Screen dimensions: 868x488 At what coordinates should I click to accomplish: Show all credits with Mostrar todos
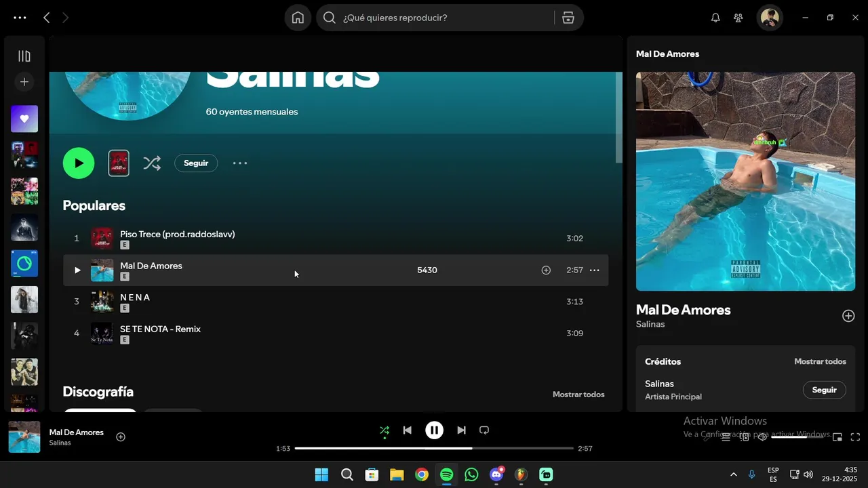[x=820, y=362]
